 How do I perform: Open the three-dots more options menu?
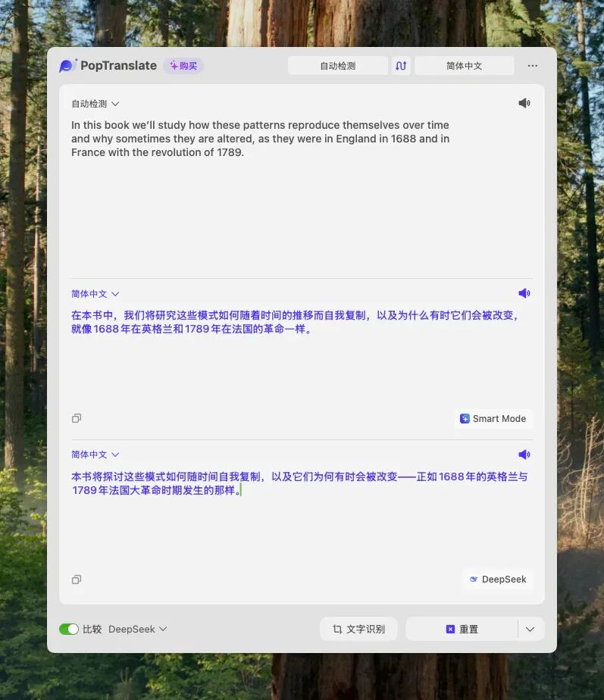[532, 66]
